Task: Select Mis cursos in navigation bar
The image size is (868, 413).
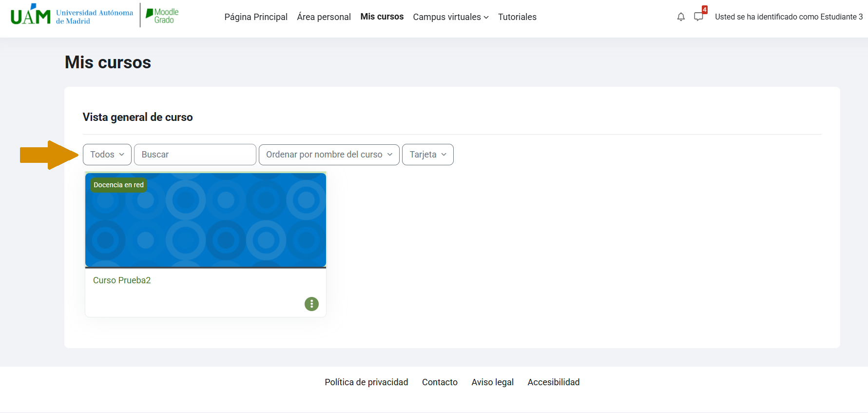Action: [382, 17]
